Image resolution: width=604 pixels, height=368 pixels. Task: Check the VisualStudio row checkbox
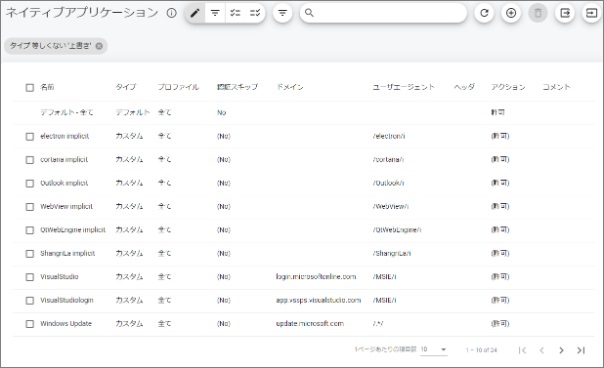pyautogui.click(x=30, y=277)
